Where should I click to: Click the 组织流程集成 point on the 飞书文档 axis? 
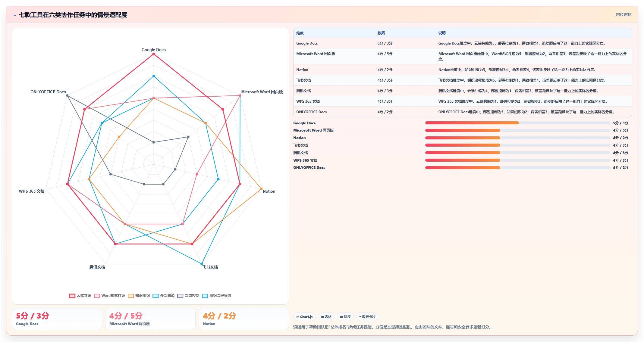[x=202, y=264]
